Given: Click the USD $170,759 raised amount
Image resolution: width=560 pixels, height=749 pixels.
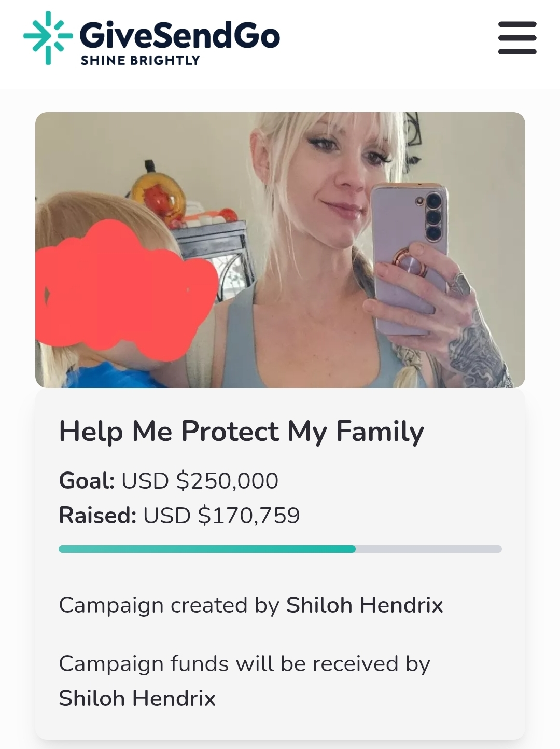Looking at the screenshot, I should click(221, 515).
